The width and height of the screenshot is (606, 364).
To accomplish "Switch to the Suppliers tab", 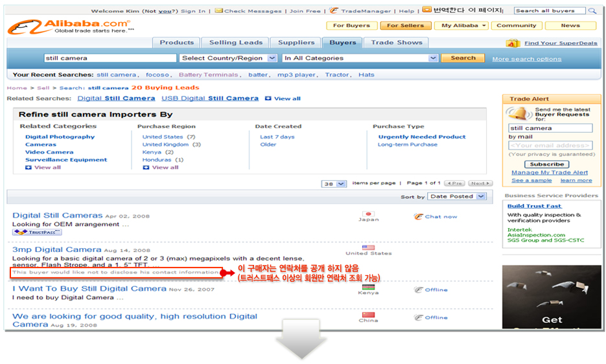I will pyautogui.click(x=296, y=43).
